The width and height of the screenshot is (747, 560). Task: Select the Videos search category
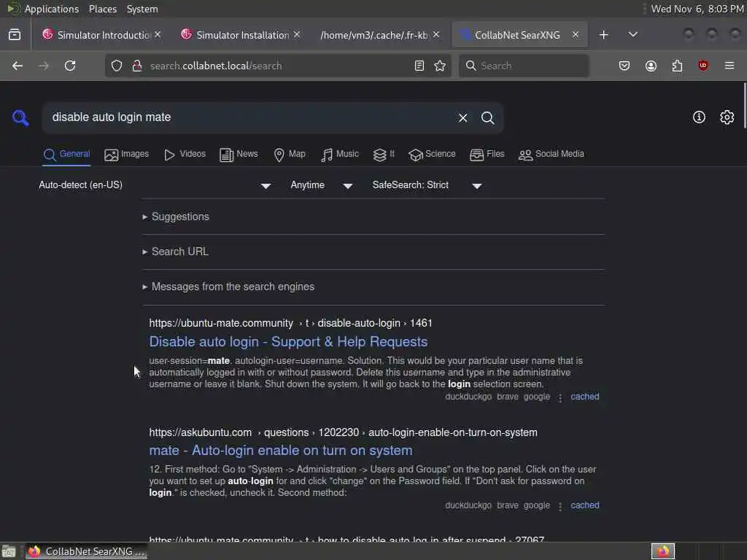pyautogui.click(x=185, y=155)
